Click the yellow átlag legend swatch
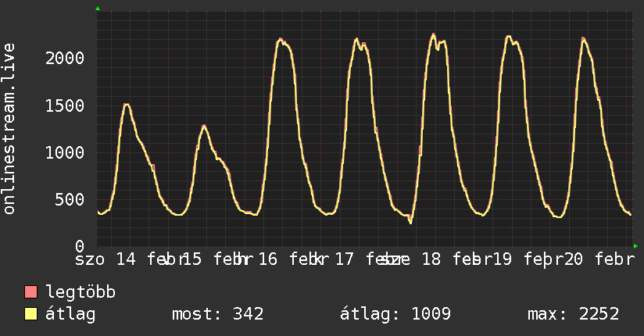This screenshot has height=336, width=644. point(30,313)
